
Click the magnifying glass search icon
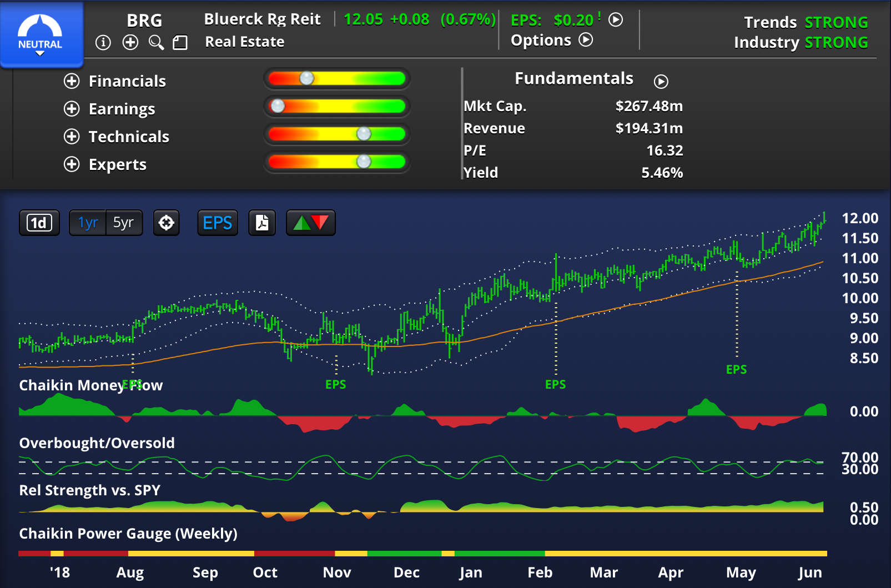point(156,42)
